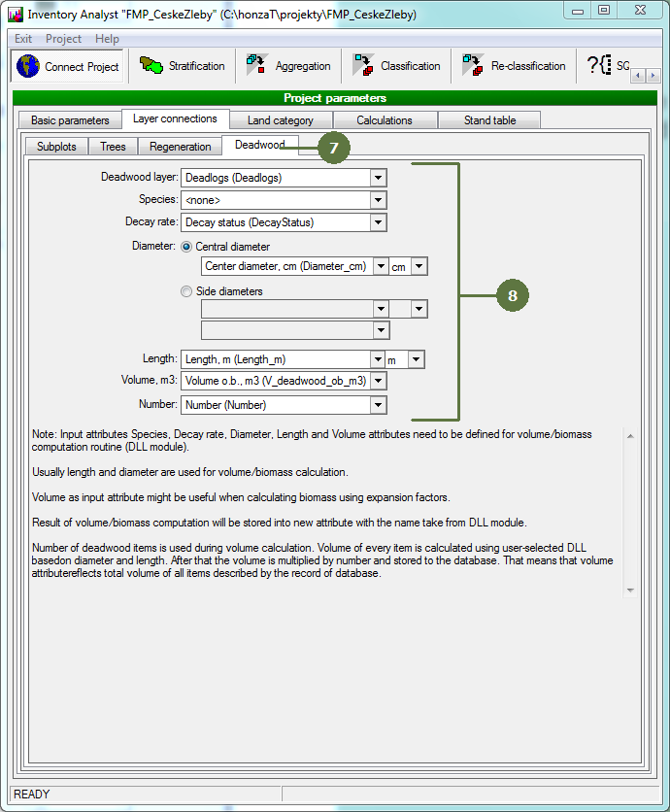Expand the Length unit dropdown
Viewport: 670px width, 812px height.
[416, 359]
